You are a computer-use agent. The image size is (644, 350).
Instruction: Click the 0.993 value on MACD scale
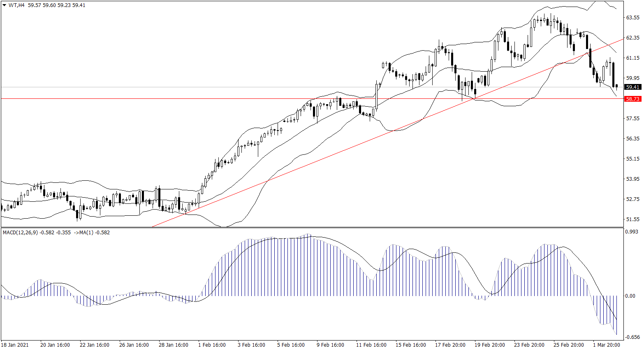[631, 232]
